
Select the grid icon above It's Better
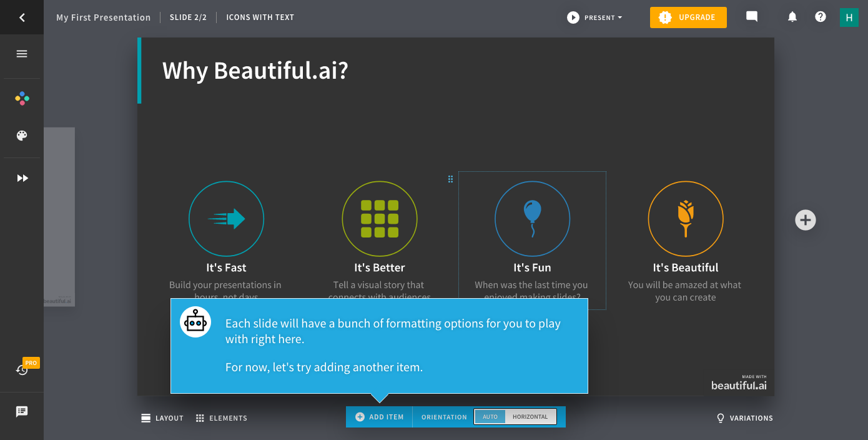click(x=380, y=219)
